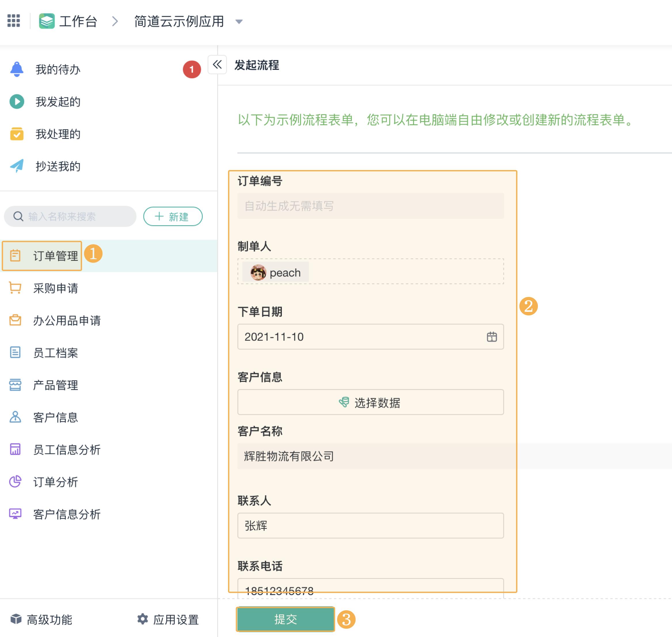
Task: Open the cube icon for 高级功能
Action: point(15,619)
